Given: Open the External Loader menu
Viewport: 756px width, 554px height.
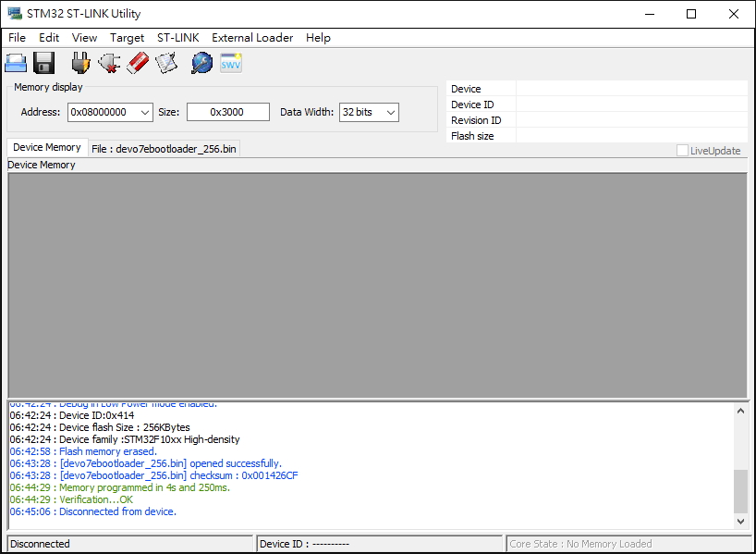Looking at the screenshot, I should click(x=252, y=38).
